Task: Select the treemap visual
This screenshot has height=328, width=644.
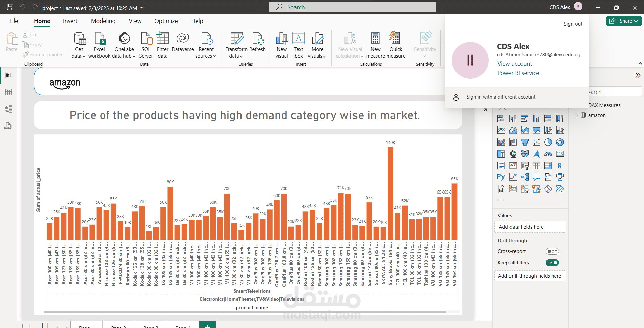Action: [x=501, y=154]
